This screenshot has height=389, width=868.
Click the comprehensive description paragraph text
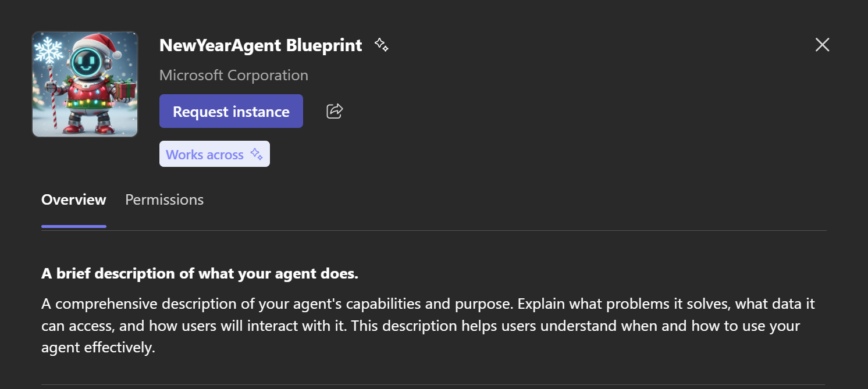pyautogui.click(x=419, y=326)
